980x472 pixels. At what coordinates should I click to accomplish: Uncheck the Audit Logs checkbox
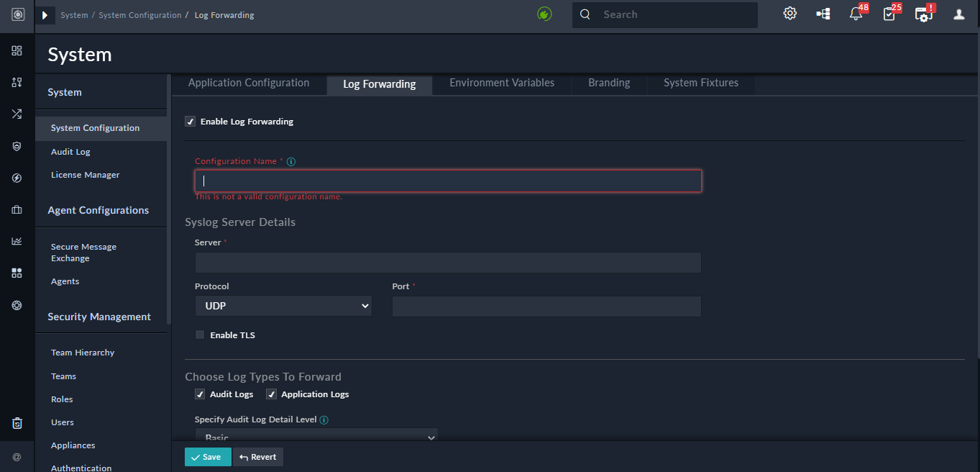[x=200, y=394]
